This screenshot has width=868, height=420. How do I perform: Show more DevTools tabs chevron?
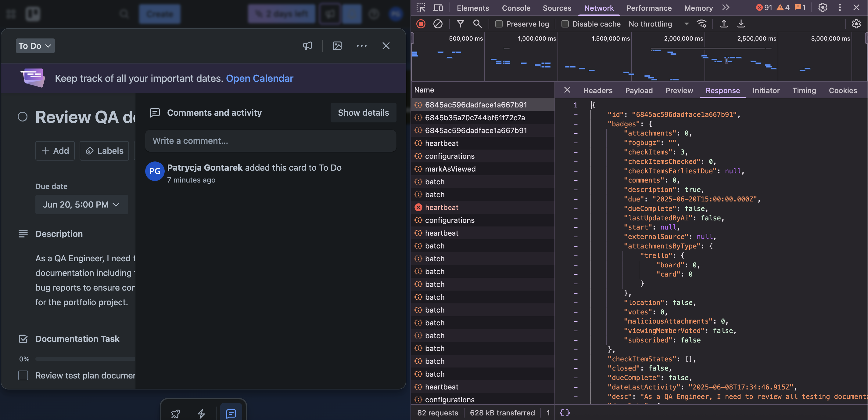[726, 7]
